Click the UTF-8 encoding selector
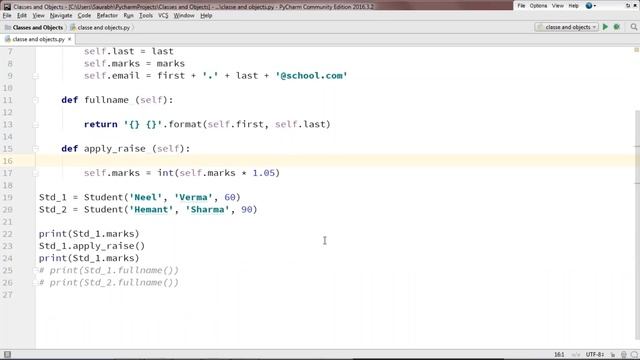The image size is (640, 360). coord(595,354)
